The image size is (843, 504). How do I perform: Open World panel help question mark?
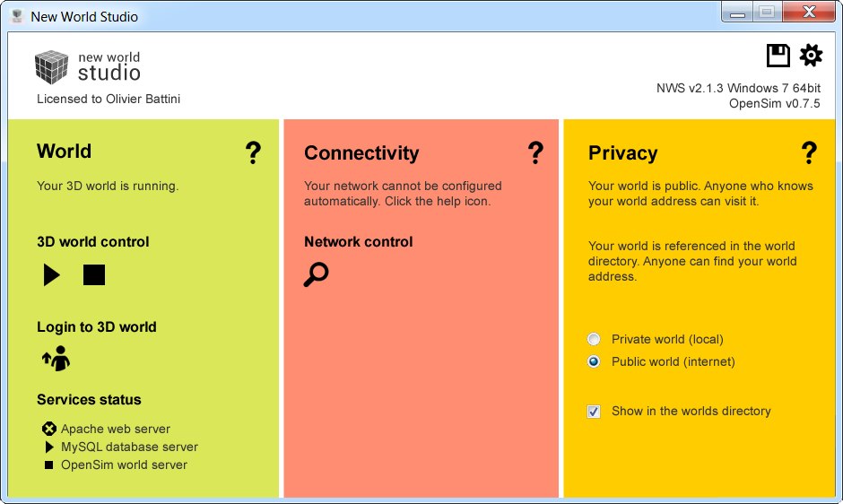[x=253, y=152]
